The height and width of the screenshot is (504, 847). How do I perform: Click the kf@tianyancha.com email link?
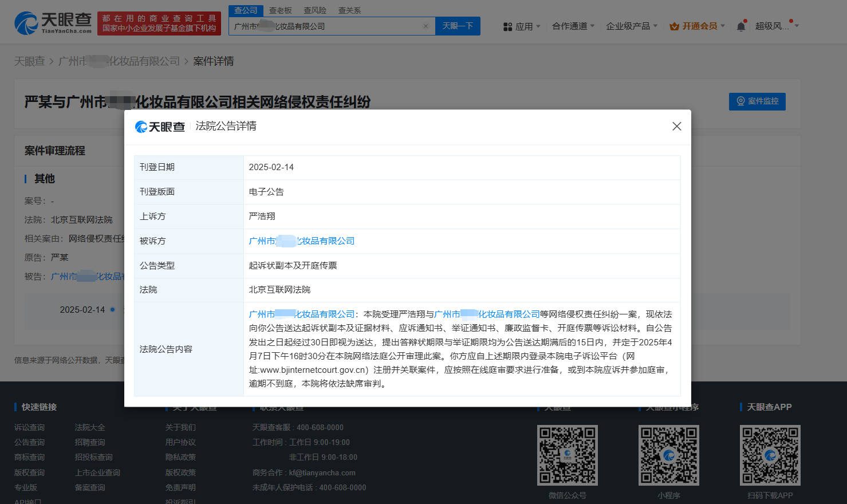pyautogui.click(x=322, y=472)
